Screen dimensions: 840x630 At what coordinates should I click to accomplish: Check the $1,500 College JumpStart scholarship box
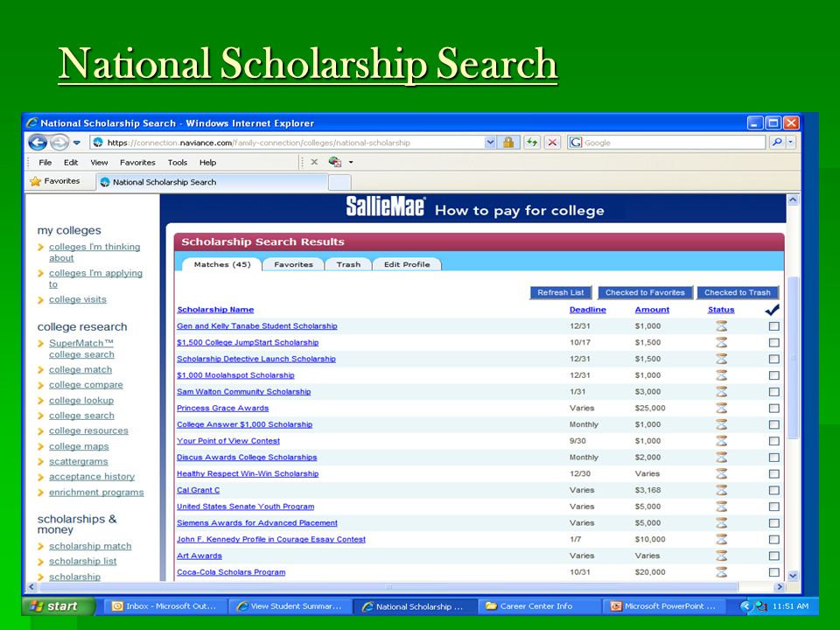pyautogui.click(x=773, y=342)
